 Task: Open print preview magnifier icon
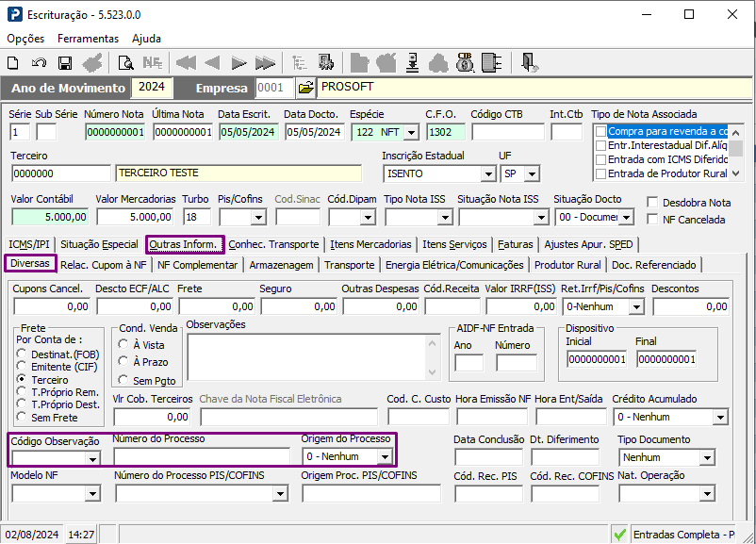125,63
